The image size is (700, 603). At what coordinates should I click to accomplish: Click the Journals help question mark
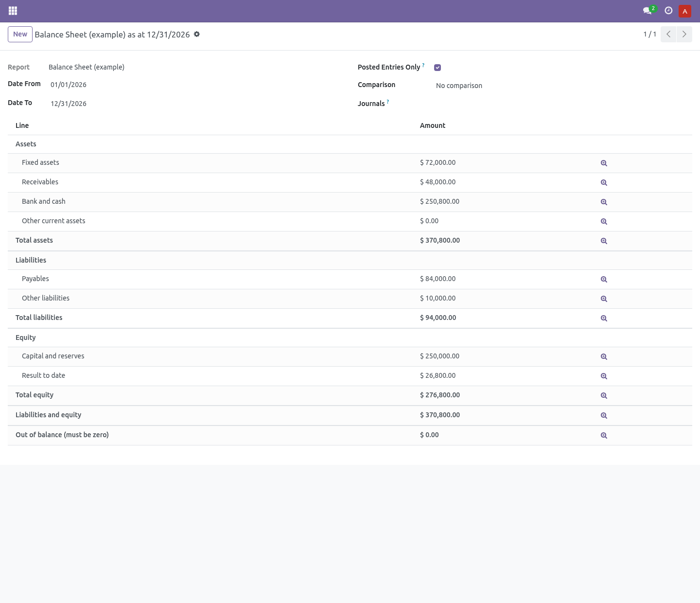pyautogui.click(x=388, y=102)
